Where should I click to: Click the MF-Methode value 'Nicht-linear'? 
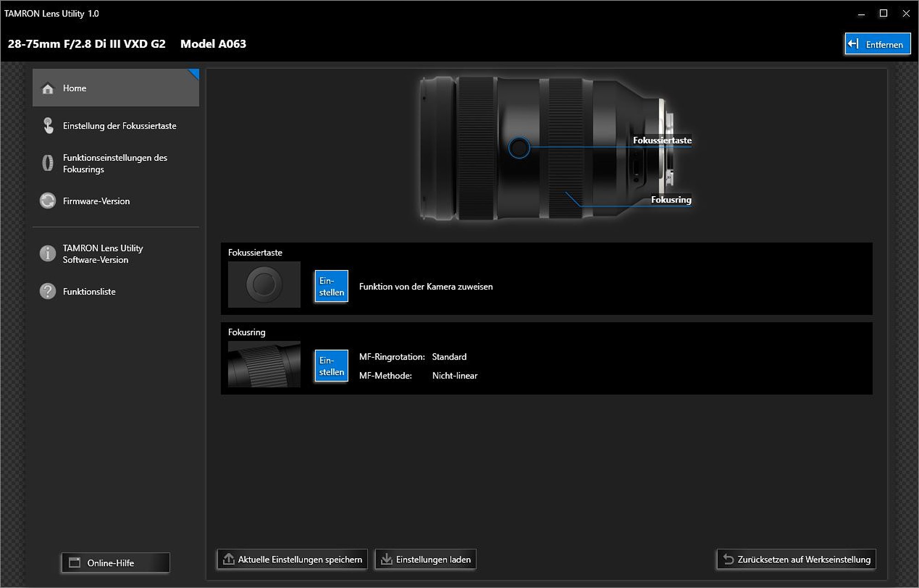pos(455,376)
